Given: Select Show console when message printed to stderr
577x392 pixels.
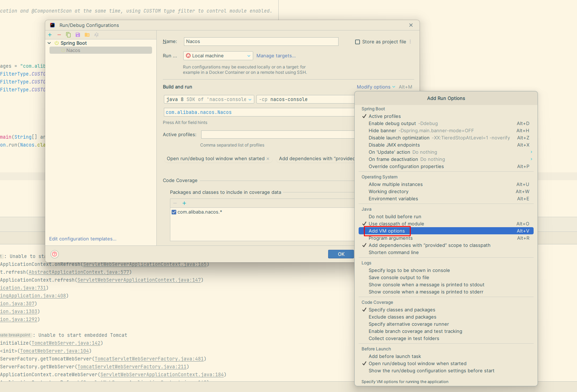Looking at the screenshot, I should (446, 292).
